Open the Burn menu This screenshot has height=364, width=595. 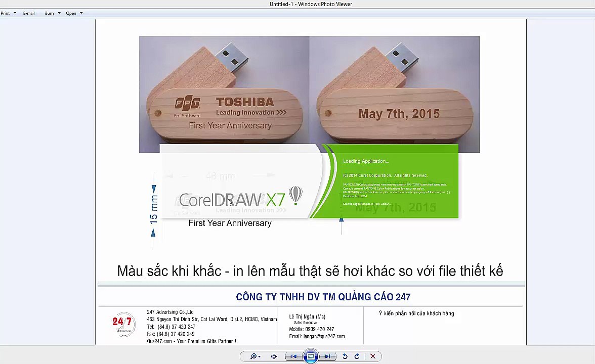pyautogui.click(x=53, y=13)
